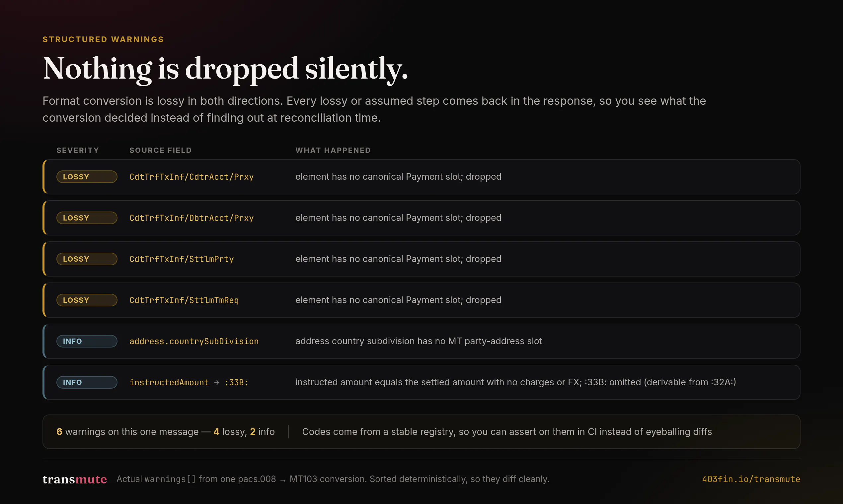Select the CdtTrfTxInf/SttlmPrty source field
843x504 pixels.
[x=182, y=259]
